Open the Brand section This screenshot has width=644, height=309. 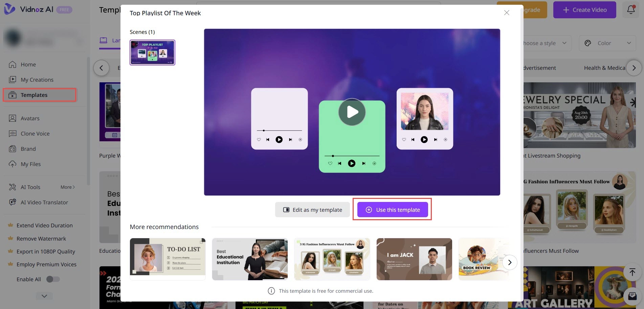click(x=28, y=149)
